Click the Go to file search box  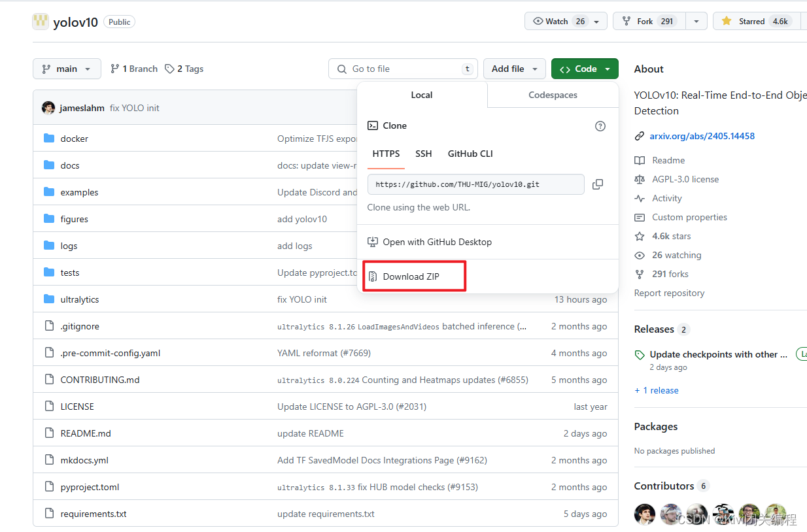[403, 69]
